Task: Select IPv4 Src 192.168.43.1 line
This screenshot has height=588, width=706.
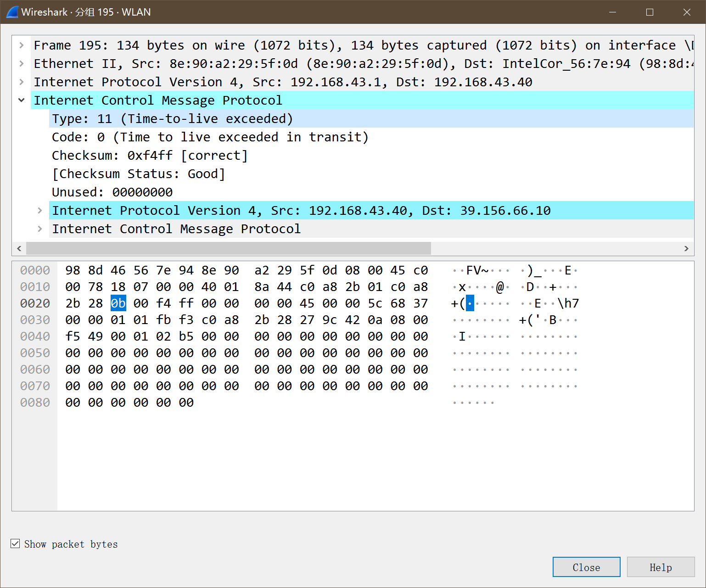Action: pos(362,82)
